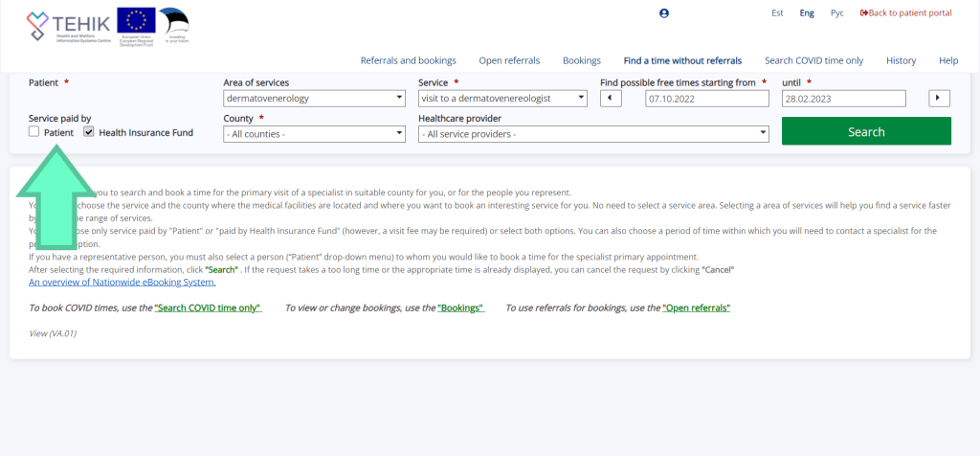Viewport: 980px width, 456px height.
Task: Follow the Back to patient portal link
Action: (905, 13)
